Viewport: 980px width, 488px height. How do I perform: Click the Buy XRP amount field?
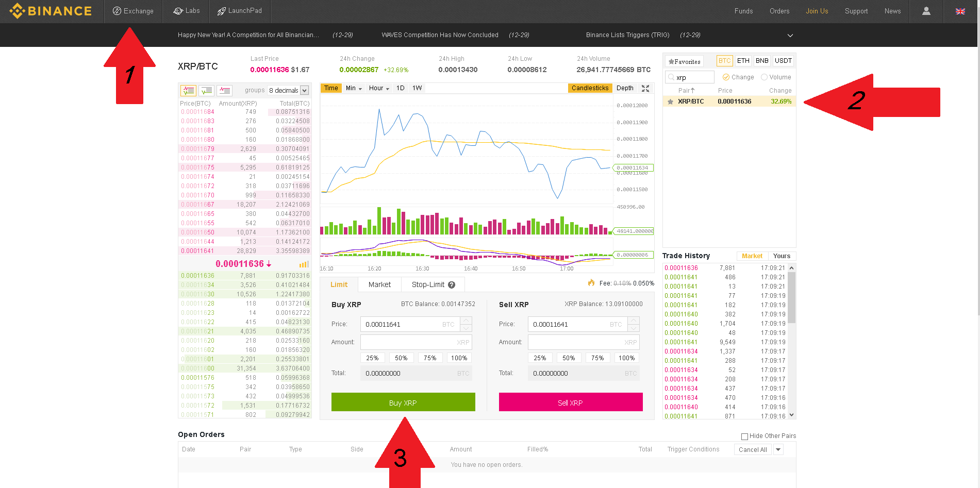(416, 342)
